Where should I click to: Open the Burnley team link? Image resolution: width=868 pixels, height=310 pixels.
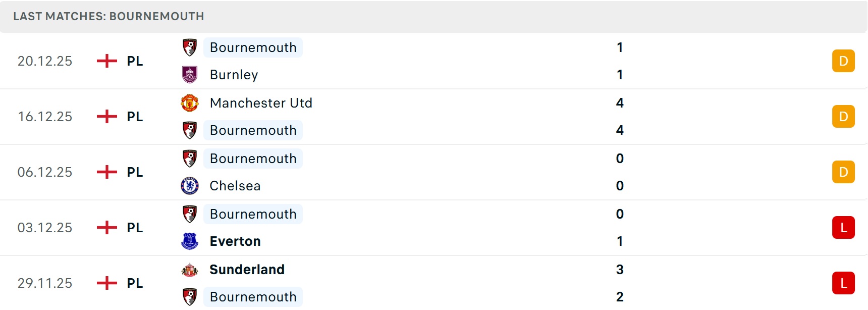234,75
